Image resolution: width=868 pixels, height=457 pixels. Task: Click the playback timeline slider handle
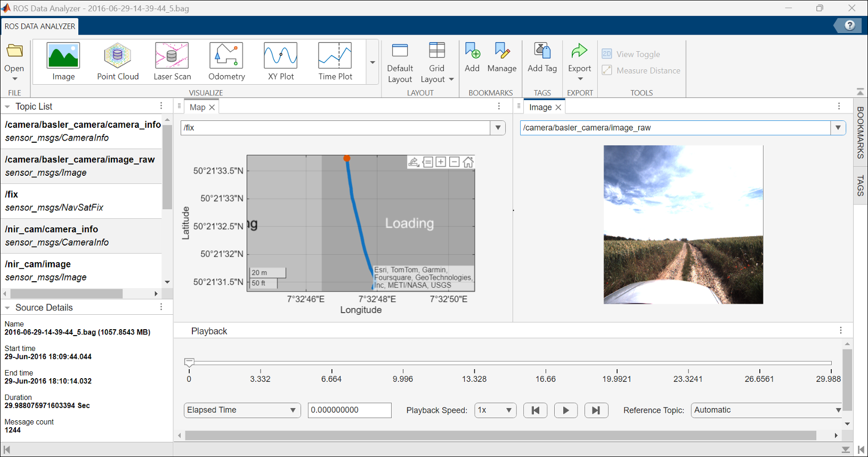click(x=189, y=362)
